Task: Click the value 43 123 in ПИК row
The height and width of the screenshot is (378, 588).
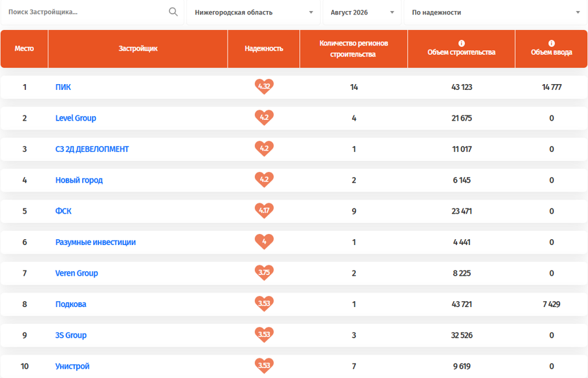Action: [x=462, y=87]
